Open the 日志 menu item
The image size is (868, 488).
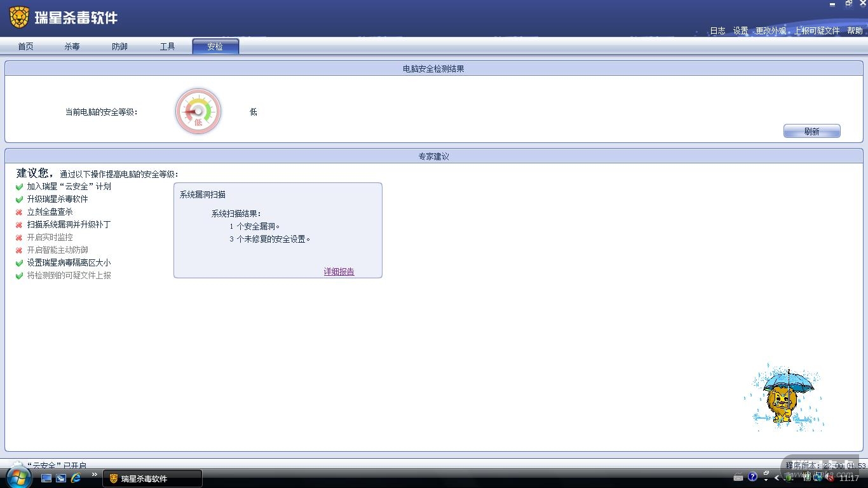coord(717,30)
